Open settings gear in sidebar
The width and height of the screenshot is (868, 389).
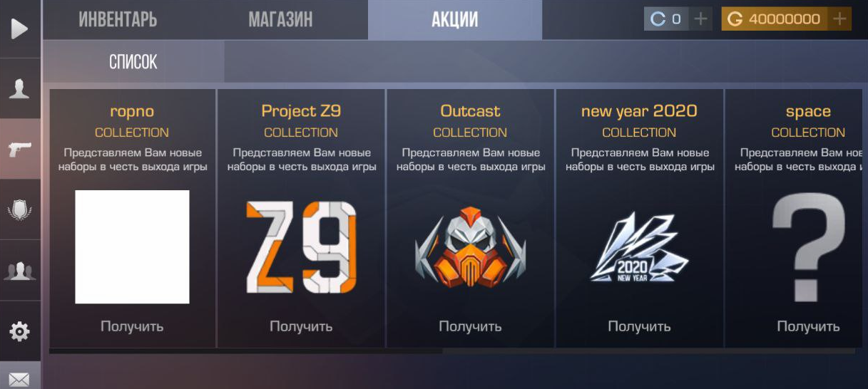[19, 331]
